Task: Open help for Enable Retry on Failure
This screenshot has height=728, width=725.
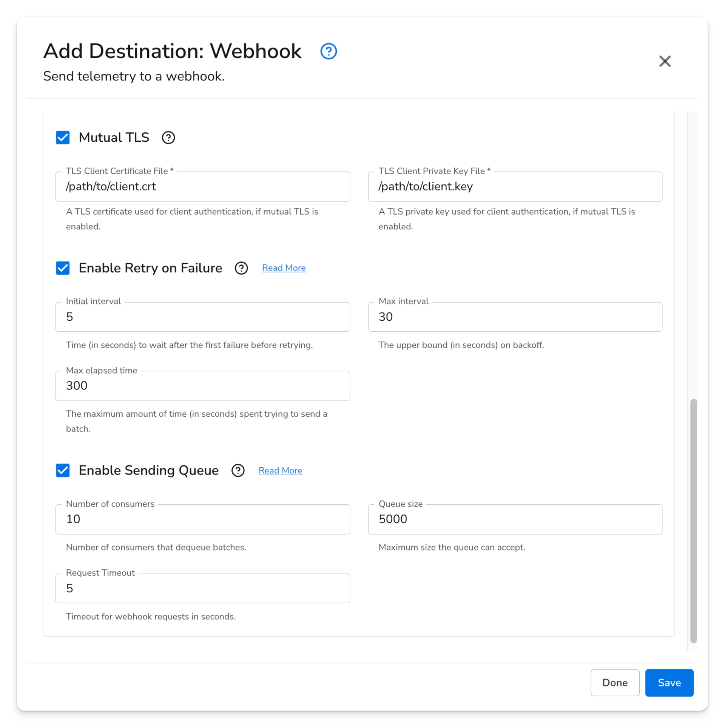Action: pyautogui.click(x=241, y=268)
